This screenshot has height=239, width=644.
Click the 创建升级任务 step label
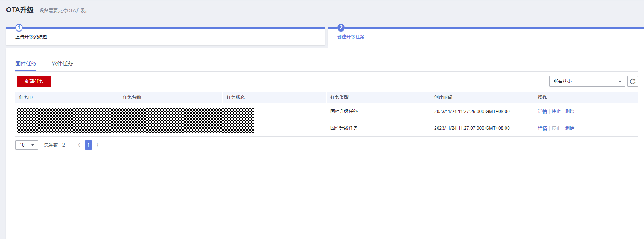(351, 37)
